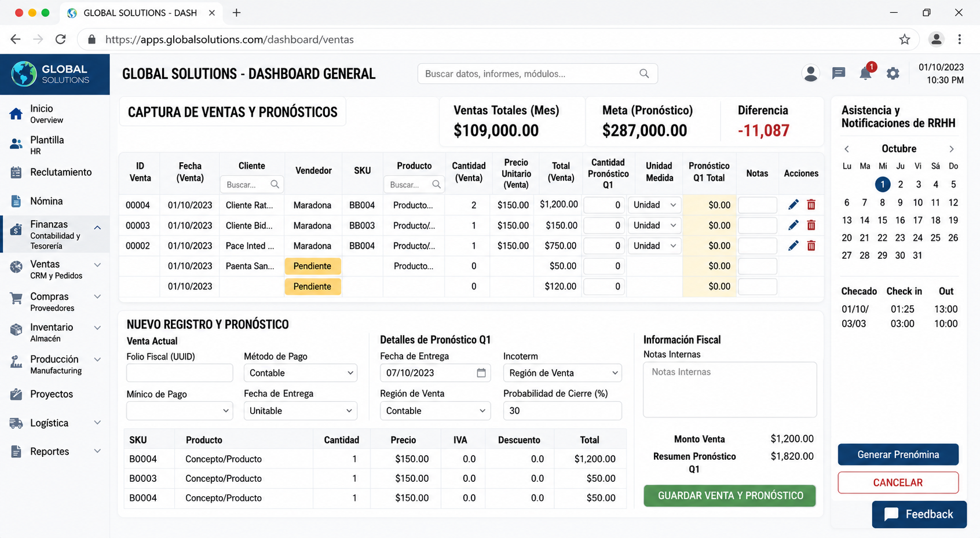Click Pendiente badge in Paenta San row
This screenshot has width=980, height=538.
tap(312, 266)
